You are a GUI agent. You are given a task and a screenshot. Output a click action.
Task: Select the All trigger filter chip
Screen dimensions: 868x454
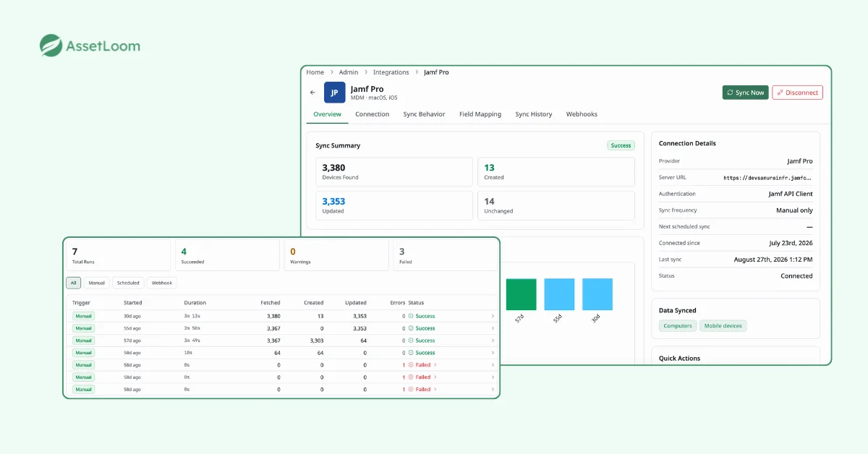point(74,283)
